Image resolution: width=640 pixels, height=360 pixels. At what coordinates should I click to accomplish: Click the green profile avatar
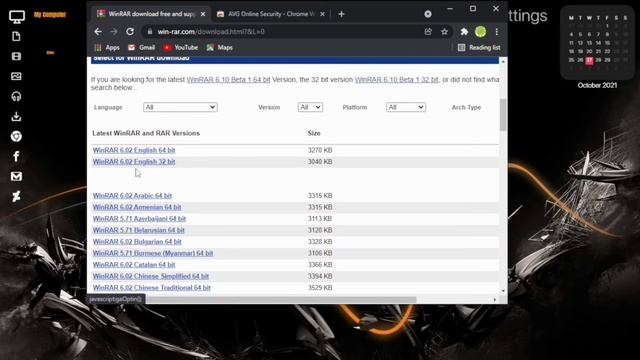[x=480, y=31]
